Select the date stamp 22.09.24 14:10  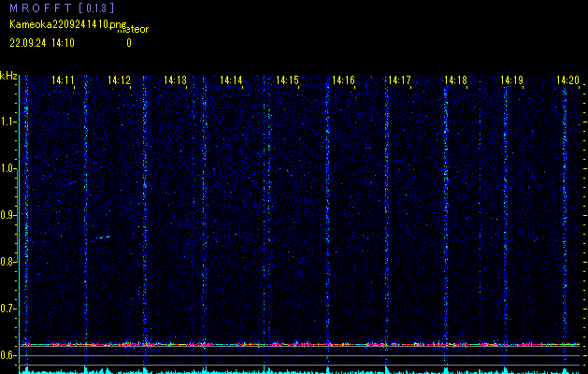42,43
